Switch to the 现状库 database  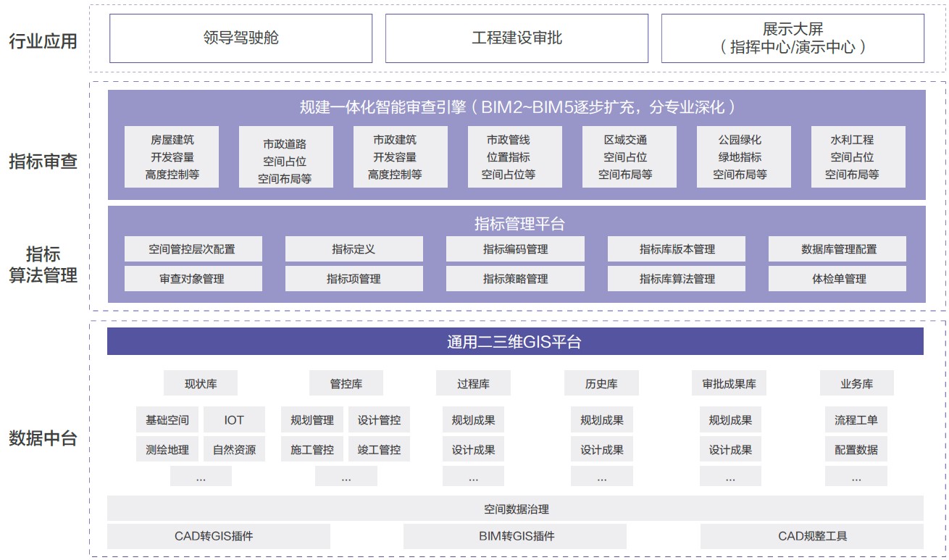(201, 384)
